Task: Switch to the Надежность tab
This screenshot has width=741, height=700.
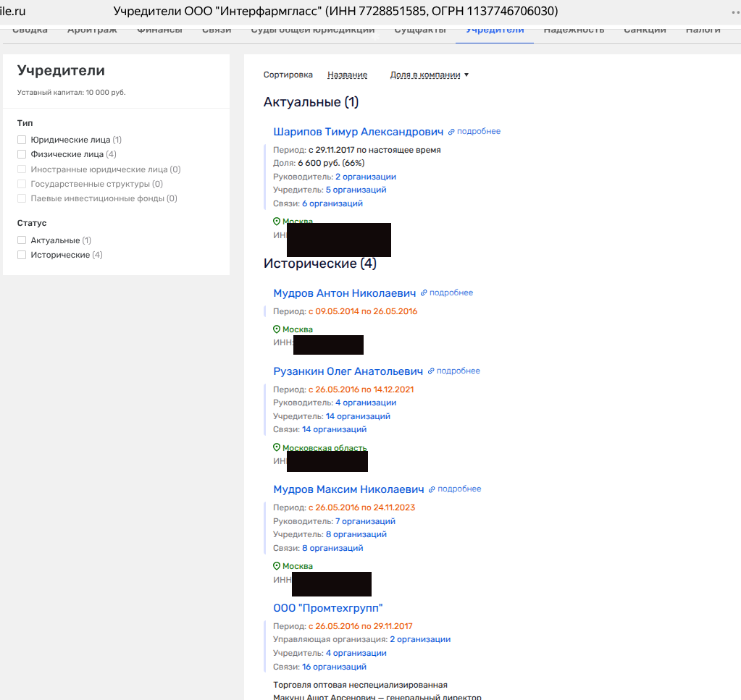Action: [574, 30]
